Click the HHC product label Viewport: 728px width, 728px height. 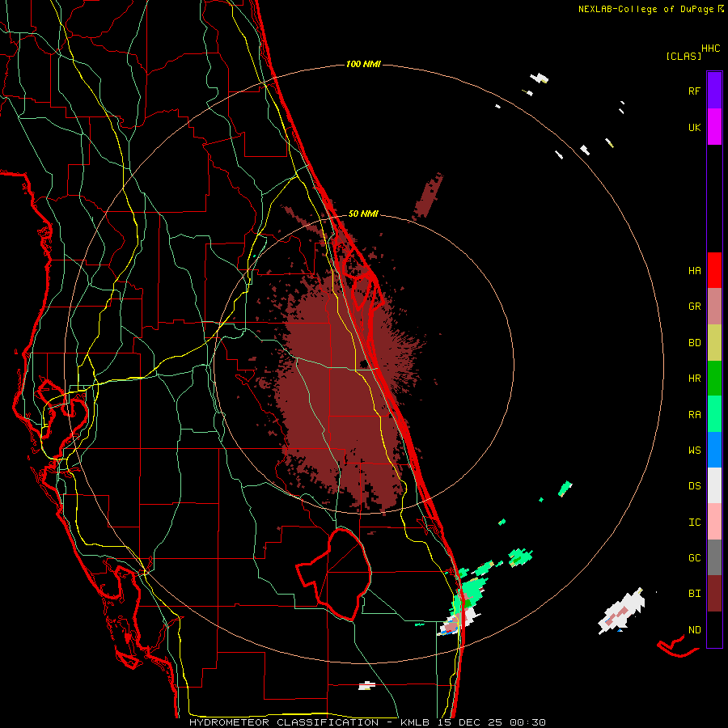pos(711,49)
